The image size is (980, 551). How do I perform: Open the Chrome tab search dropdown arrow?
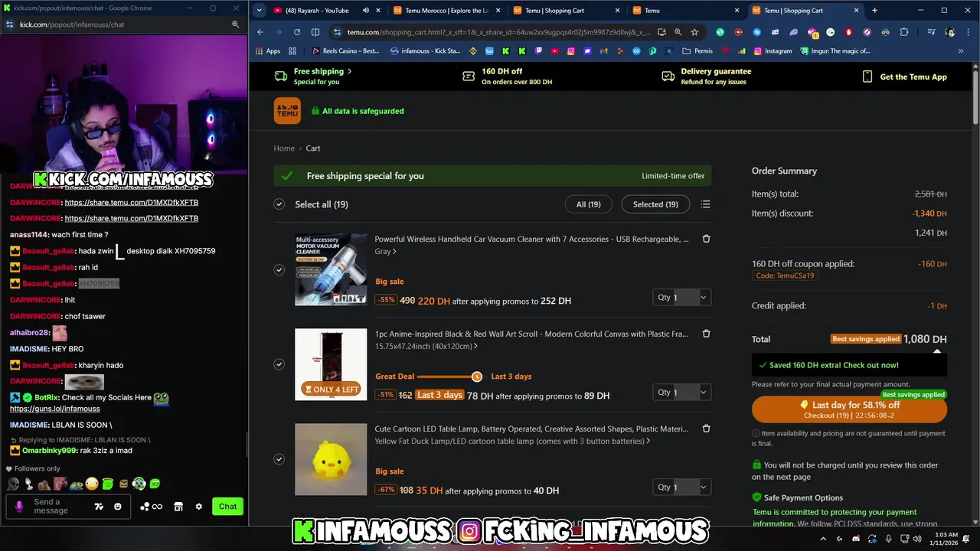[x=260, y=11]
